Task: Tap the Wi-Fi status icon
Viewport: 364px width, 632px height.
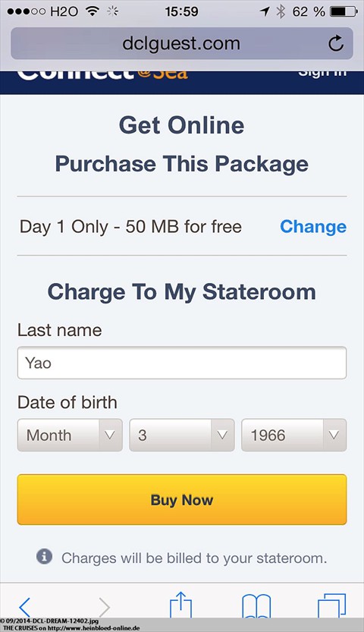Action: tap(93, 11)
